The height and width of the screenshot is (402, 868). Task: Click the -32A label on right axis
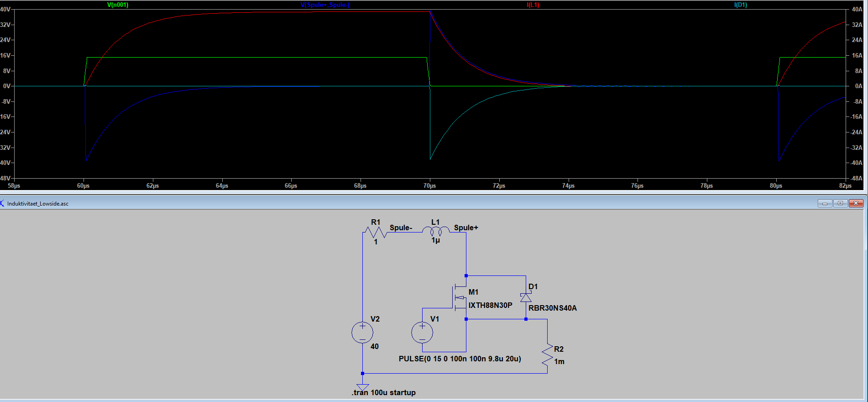pyautogui.click(x=857, y=148)
